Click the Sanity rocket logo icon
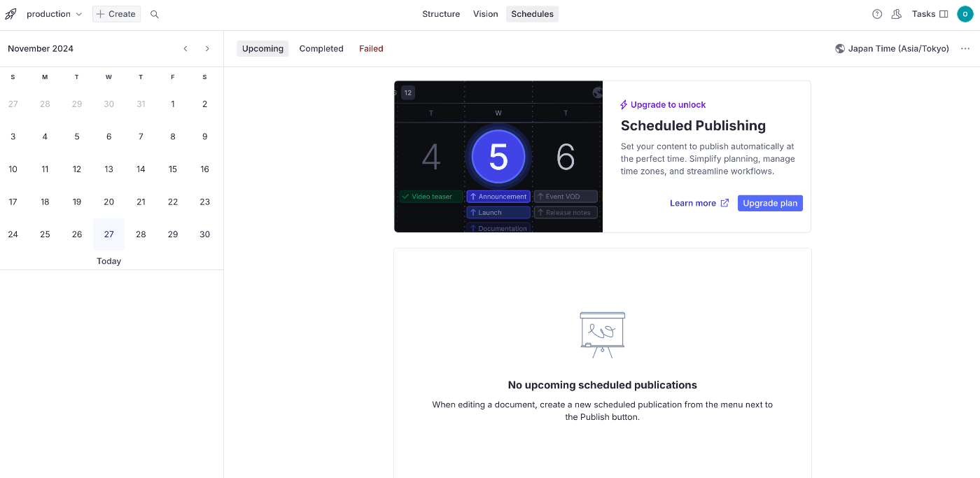Image resolution: width=980 pixels, height=478 pixels. 10,14
